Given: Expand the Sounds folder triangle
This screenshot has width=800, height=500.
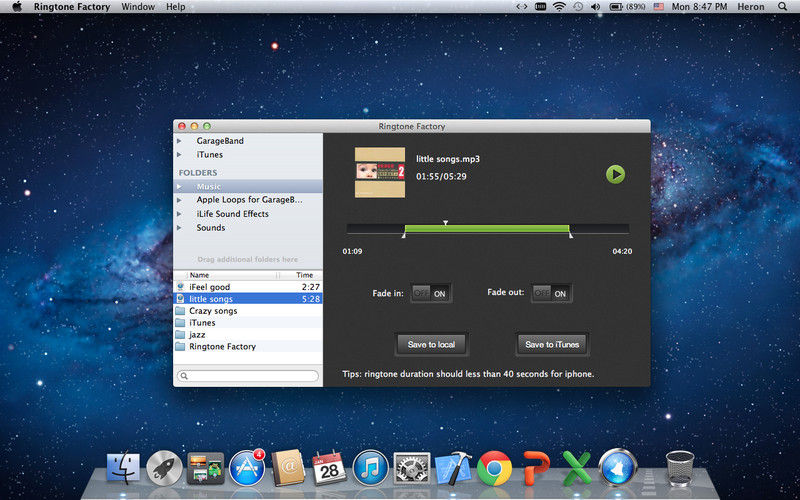Looking at the screenshot, I should 179,228.
